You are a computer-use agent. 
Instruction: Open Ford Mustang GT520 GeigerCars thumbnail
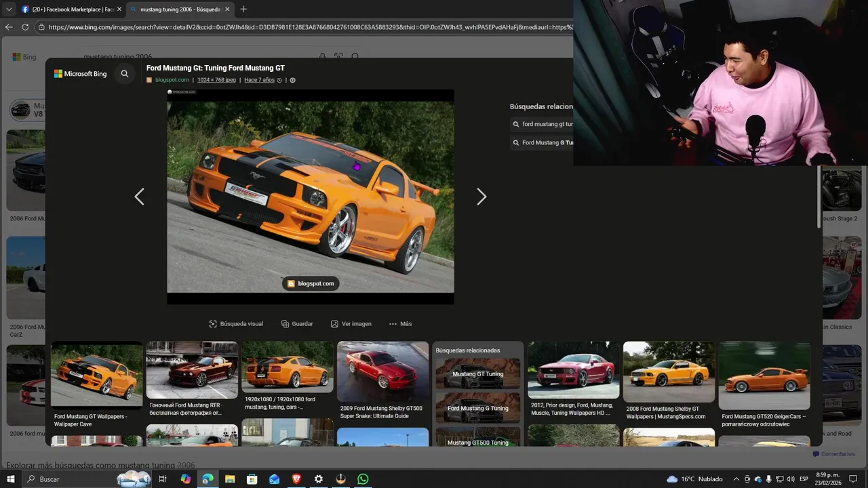(764, 375)
